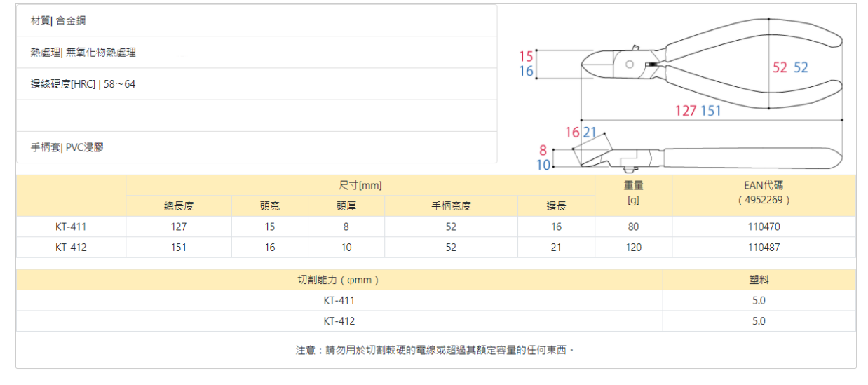The image size is (868, 385).
Task: Click KT-411's head width value 15 in table
Action: [270, 227]
